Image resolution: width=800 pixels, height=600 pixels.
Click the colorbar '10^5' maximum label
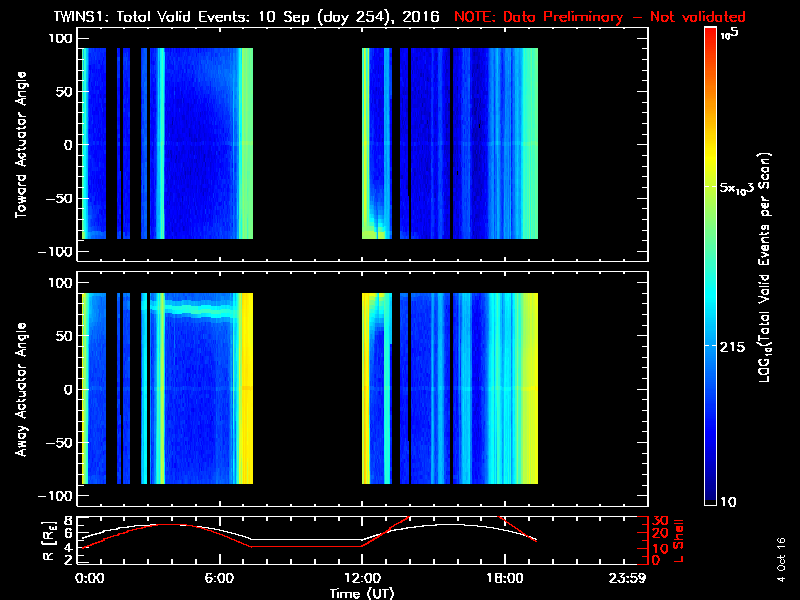pos(729,34)
